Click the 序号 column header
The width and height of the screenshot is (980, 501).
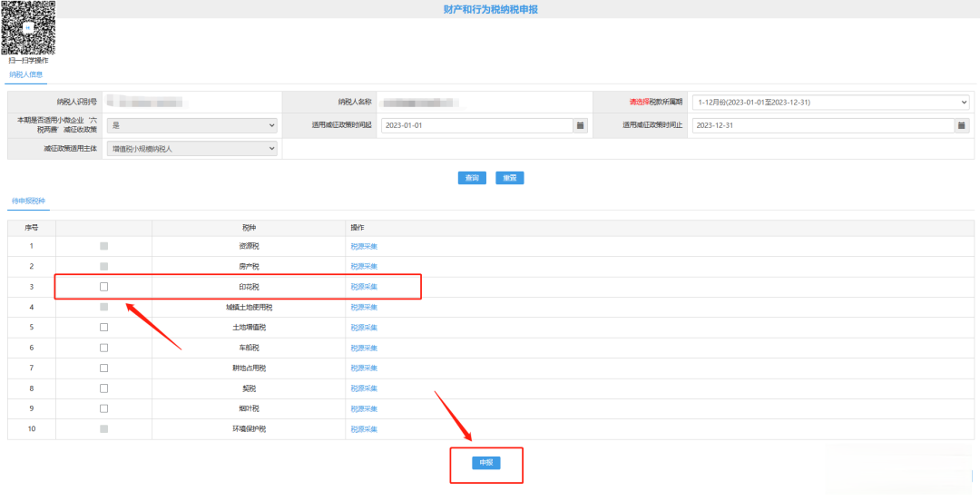click(x=32, y=228)
